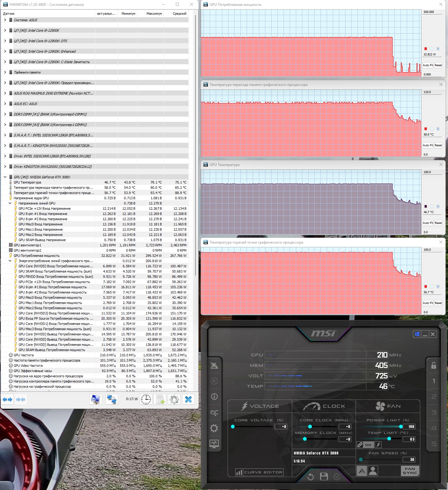Expand the ASUS EC: ASUS group
This screenshot has height=490, width=448.
pyautogui.click(x=5, y=104)
